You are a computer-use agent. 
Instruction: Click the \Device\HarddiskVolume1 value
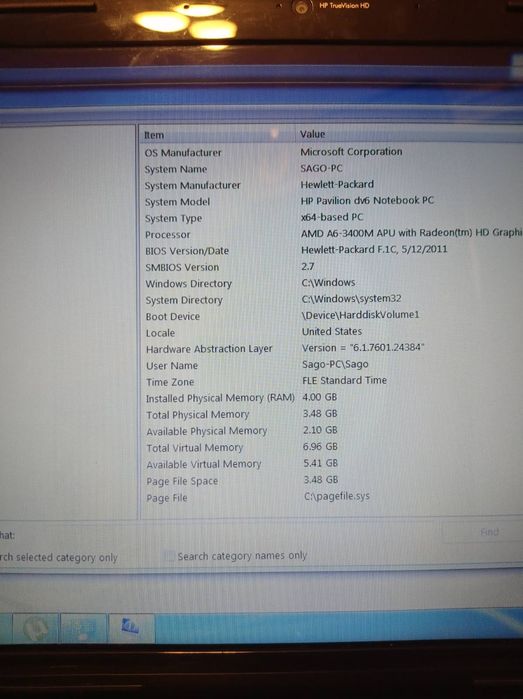coord(361,315)
